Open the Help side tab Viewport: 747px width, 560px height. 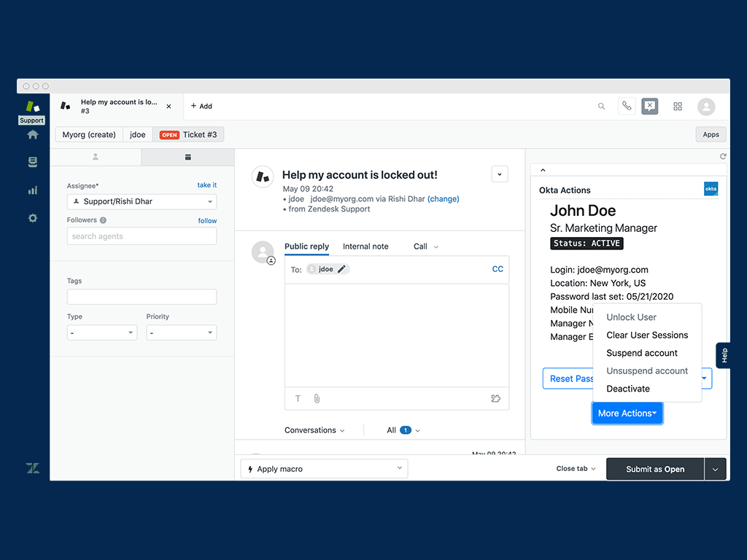(x=724, y=355)
